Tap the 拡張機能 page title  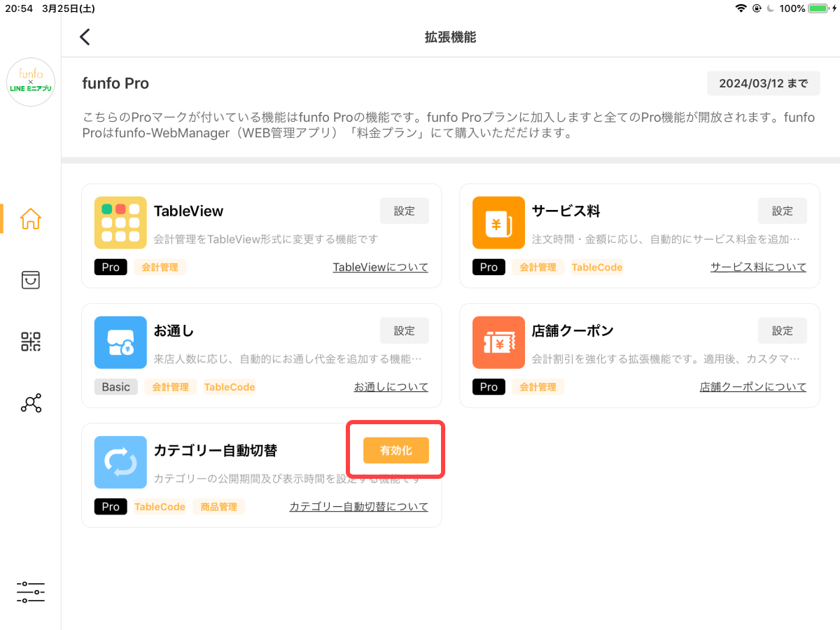click(x=451, y=37)
